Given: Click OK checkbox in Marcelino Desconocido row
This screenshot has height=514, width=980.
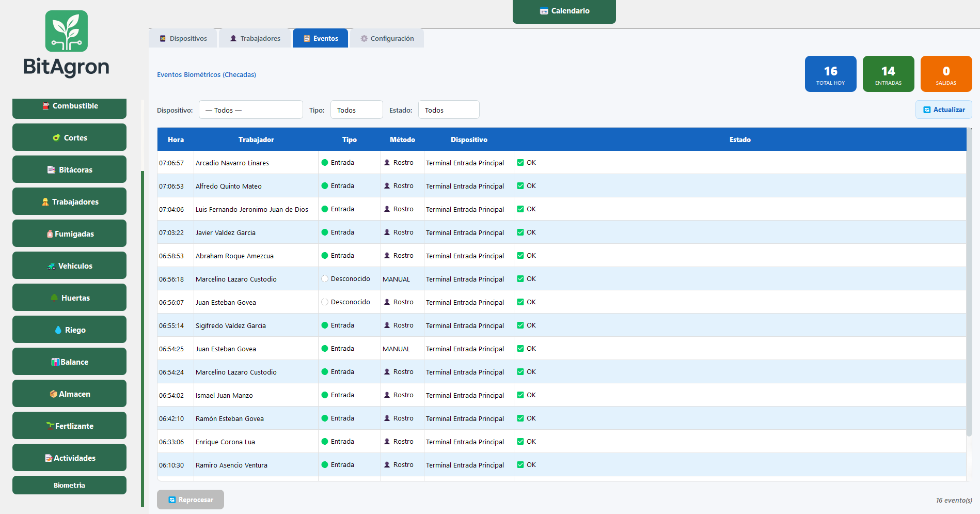Looking at the screenshot, I should 520,278.
